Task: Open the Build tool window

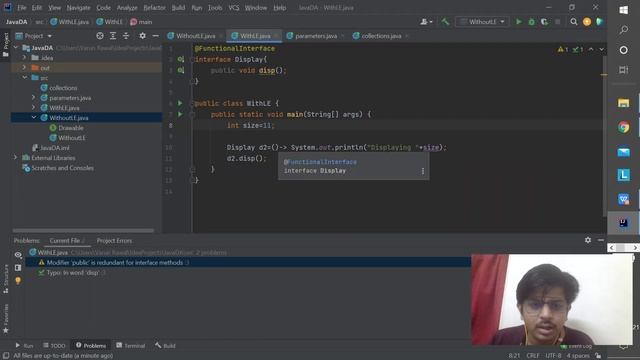Action: pyautogui.click(x=165, y=345)
